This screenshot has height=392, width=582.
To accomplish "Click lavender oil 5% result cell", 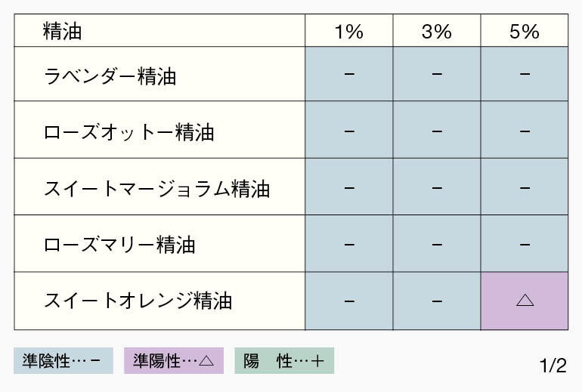I will pos(525,74).
